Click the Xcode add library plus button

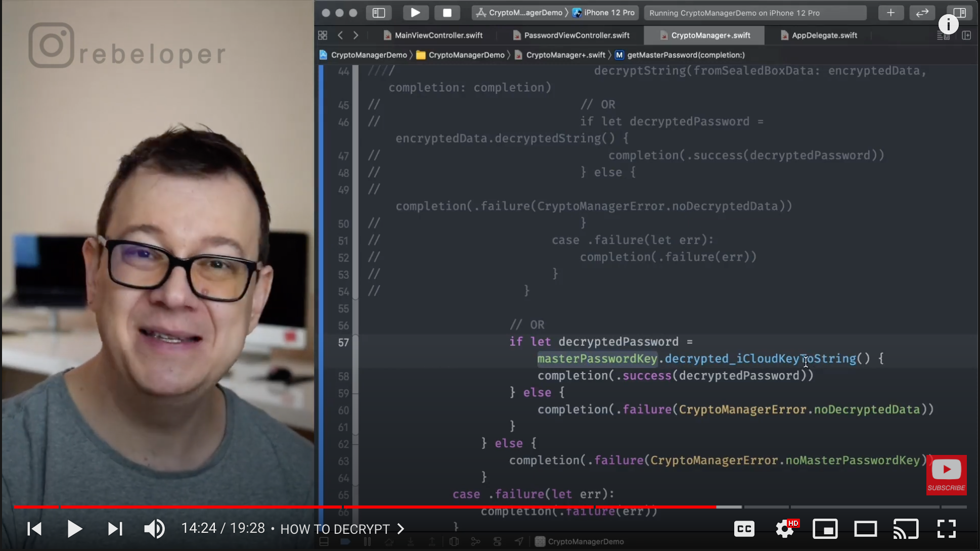(x=890, y=13)
